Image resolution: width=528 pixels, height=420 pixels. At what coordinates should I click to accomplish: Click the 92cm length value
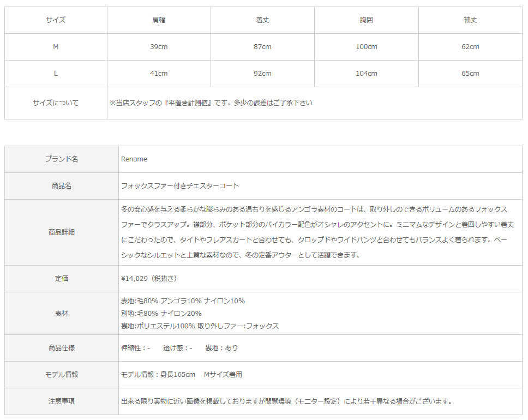point(262,74)
